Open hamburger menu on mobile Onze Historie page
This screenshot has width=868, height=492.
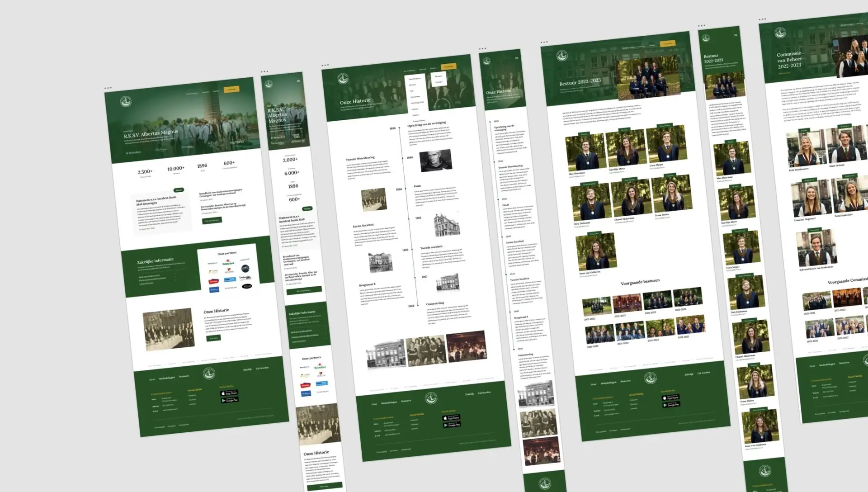[x=517, y=58]
